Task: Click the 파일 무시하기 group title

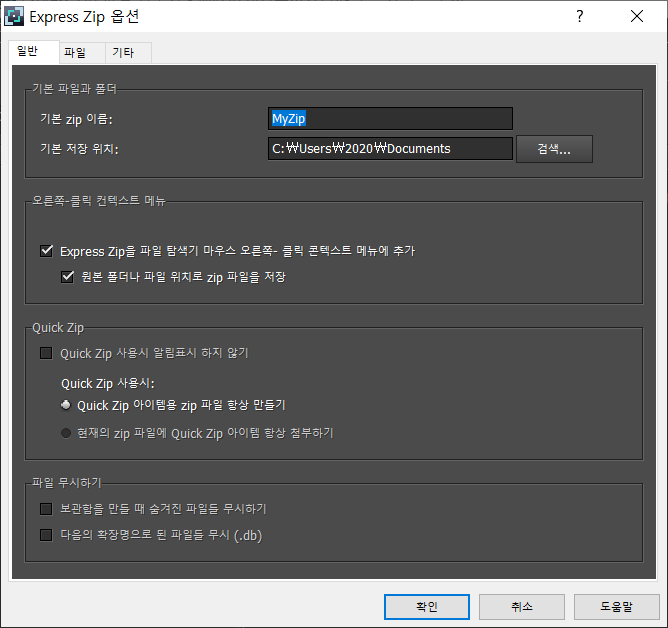Action: pos(67,483)
